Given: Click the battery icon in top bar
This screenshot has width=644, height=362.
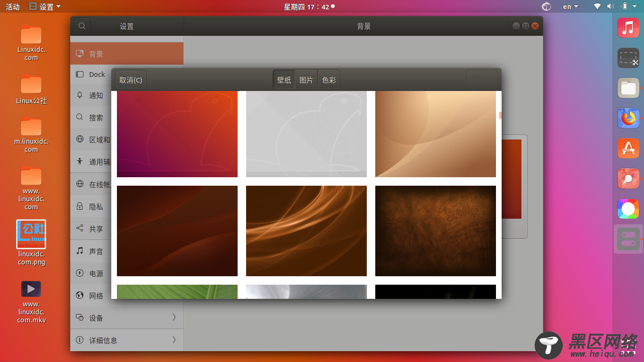Looking at the screenshot, I should pos(625,7).
